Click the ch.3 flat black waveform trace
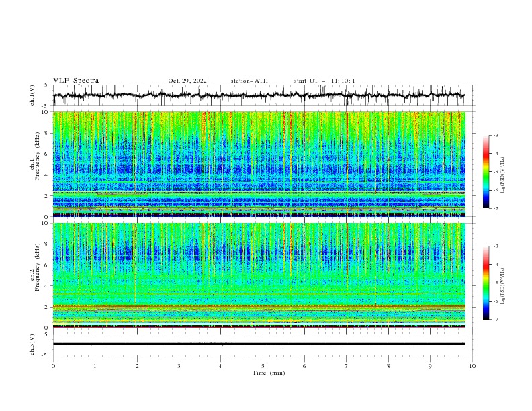 click(x=259, y=344)
